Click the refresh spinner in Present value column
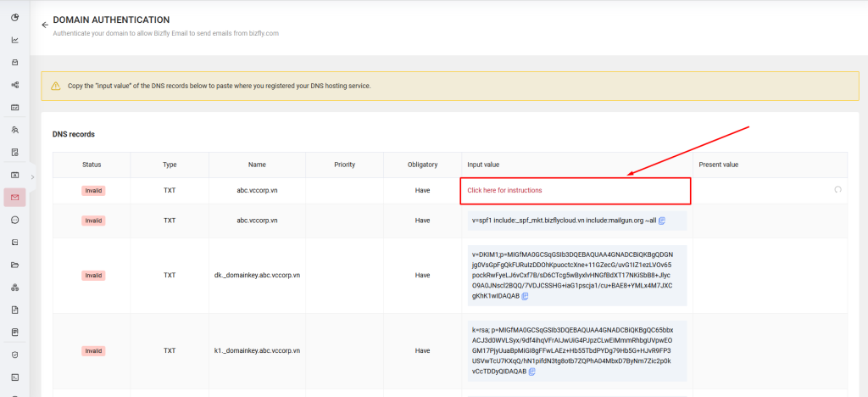This screenshot has height=397, width=868. click(x=837, y=190)
